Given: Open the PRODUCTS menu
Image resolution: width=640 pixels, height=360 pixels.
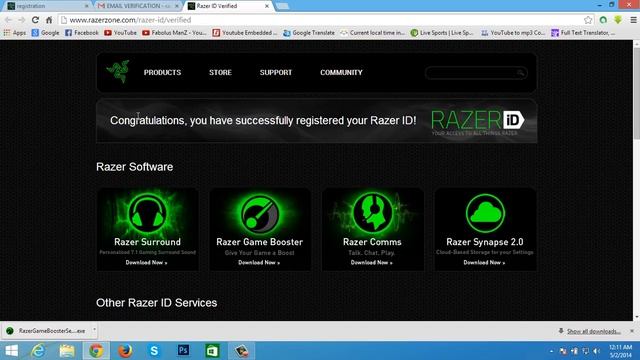Looking at the screenshot, I should [162, 73].
